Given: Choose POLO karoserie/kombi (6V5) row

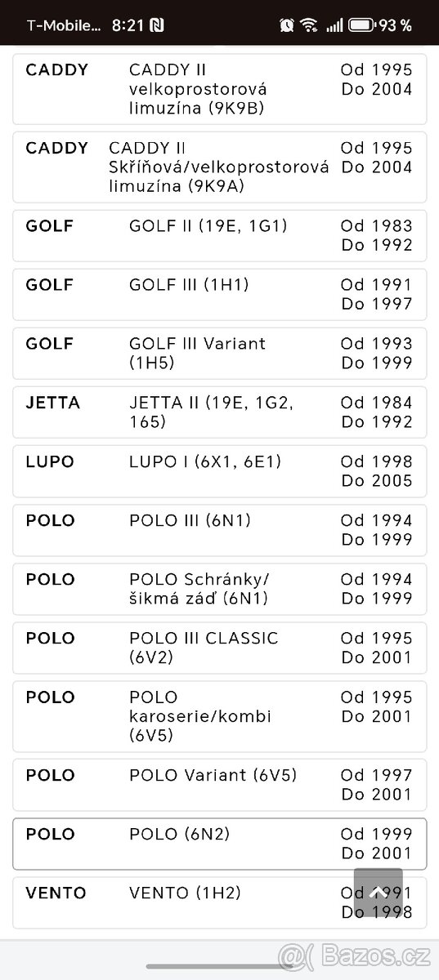Looking at the screenshot, I should (x=219, y=716).
